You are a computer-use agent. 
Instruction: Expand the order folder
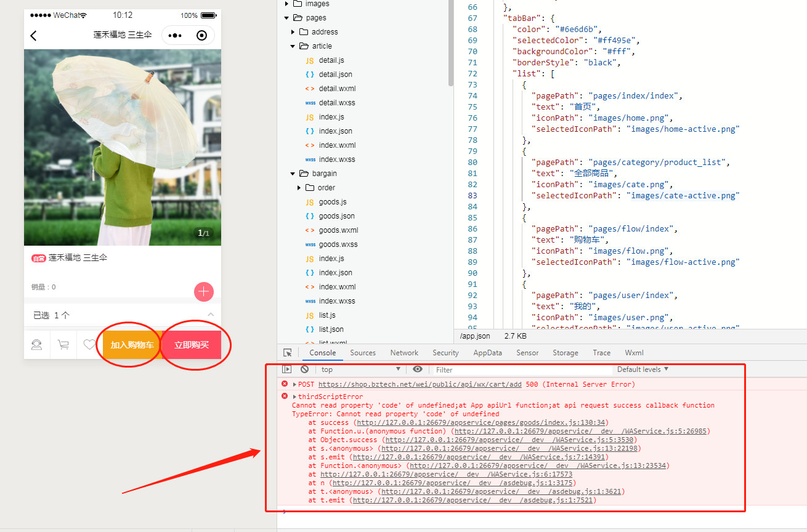click(299, 188)
